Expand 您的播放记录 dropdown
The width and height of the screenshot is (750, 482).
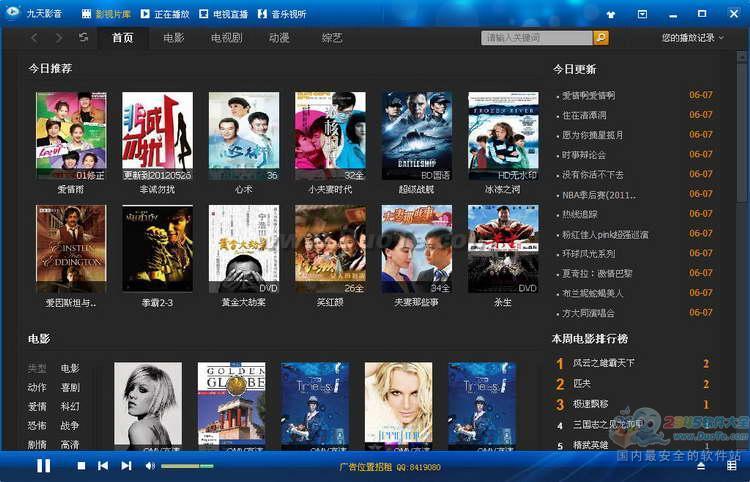tap(693, 38)
